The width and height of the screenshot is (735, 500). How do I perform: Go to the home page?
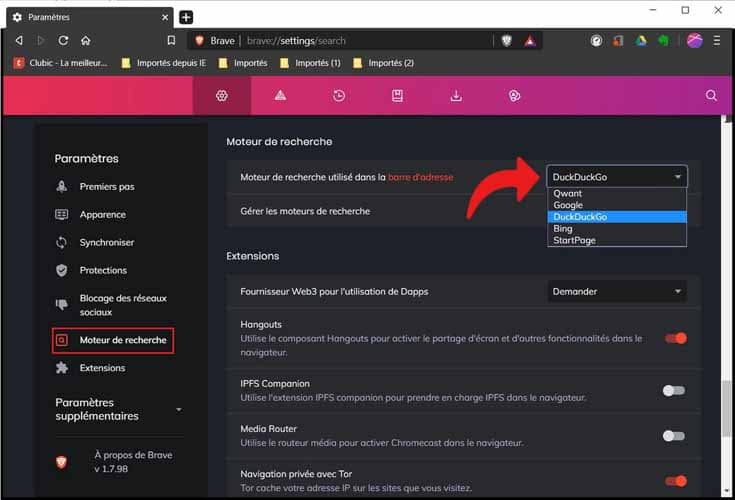click(x=86, y=41)
